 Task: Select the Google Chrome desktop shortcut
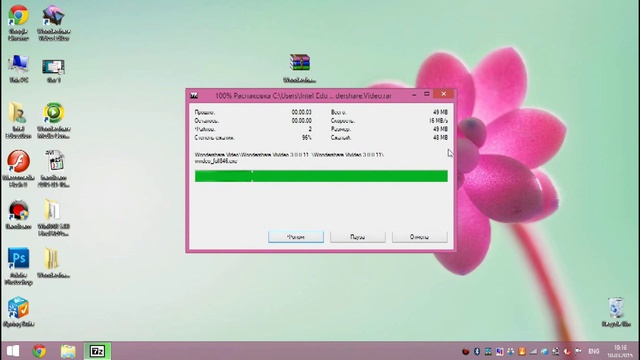pyautogui.click(x=18, y=23)
